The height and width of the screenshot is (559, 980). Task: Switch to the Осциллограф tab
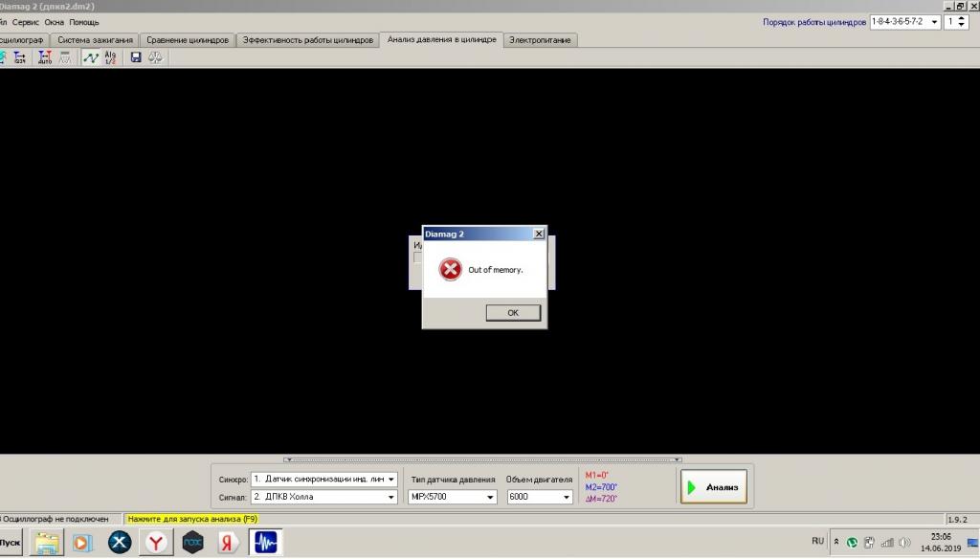point(23,40)
